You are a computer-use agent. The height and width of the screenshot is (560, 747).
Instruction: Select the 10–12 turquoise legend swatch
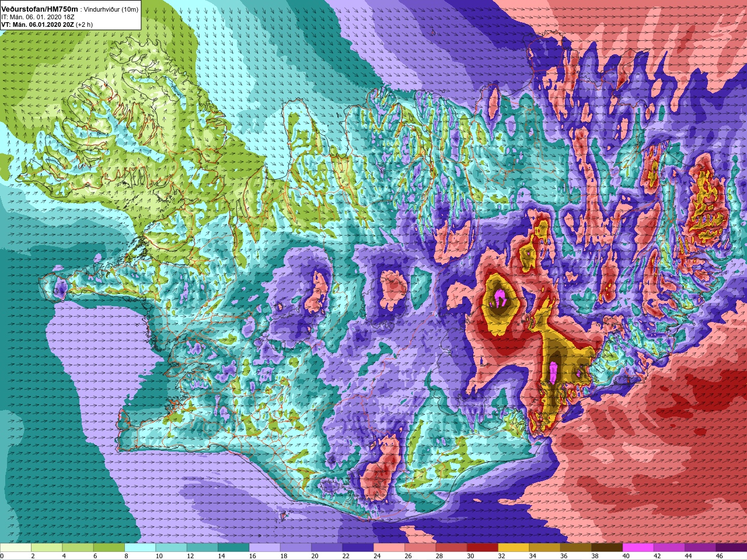coord(171,548)
